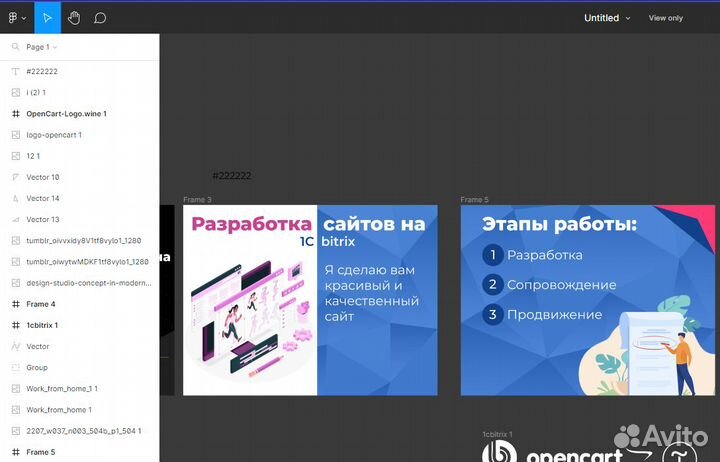Click the frame icon beside OpenCart-Logo.wine 1
720x462 pixels.
[x=16, y=114]
